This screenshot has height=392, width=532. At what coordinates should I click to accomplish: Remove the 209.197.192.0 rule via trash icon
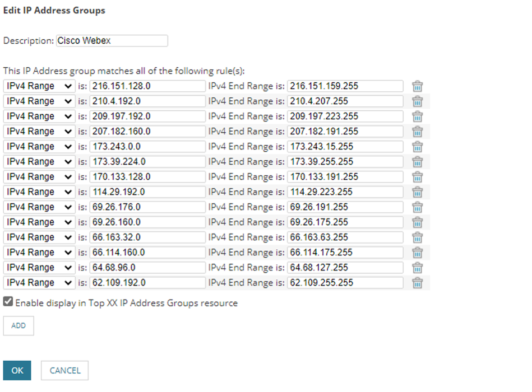click(417, 116)
